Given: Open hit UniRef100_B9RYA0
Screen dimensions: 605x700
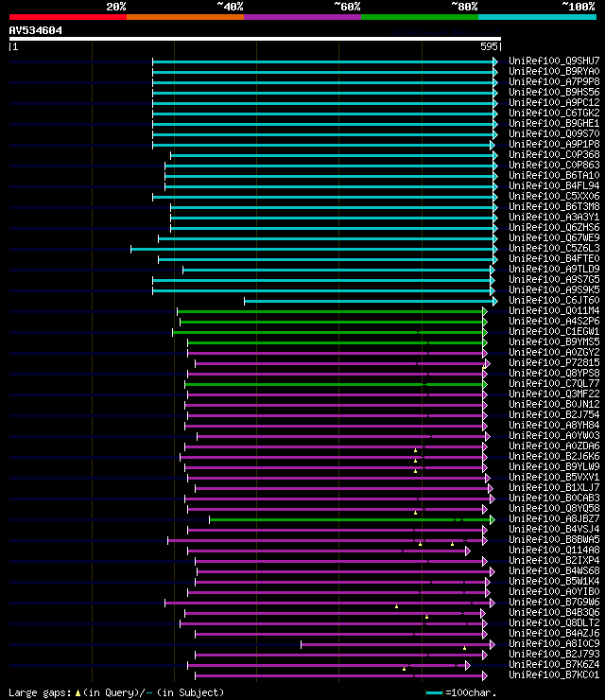Looking at the screenshot, I should 554,72.
